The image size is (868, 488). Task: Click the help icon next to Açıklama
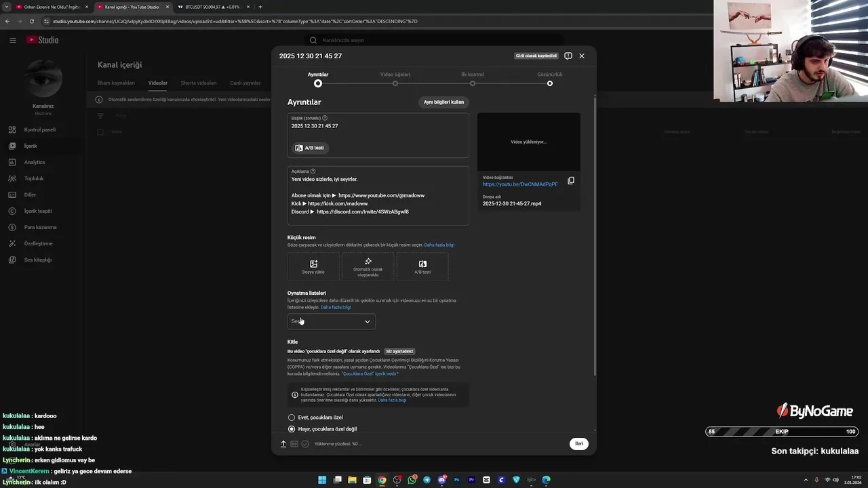point(313,171)
